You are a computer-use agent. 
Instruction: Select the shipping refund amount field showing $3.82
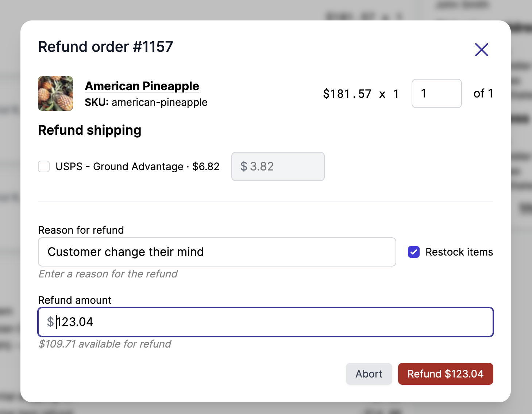pyautogui.click(x=278, y=166)
